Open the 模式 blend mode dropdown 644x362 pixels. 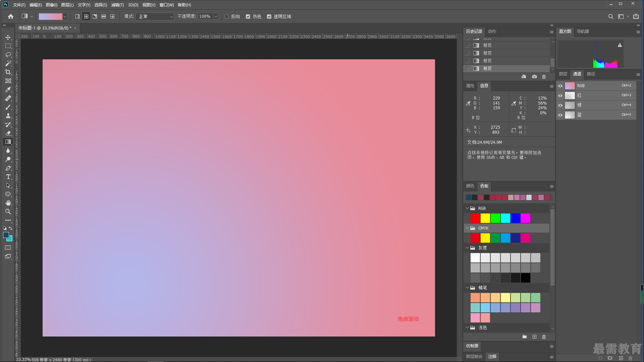(x=155, y=16)
